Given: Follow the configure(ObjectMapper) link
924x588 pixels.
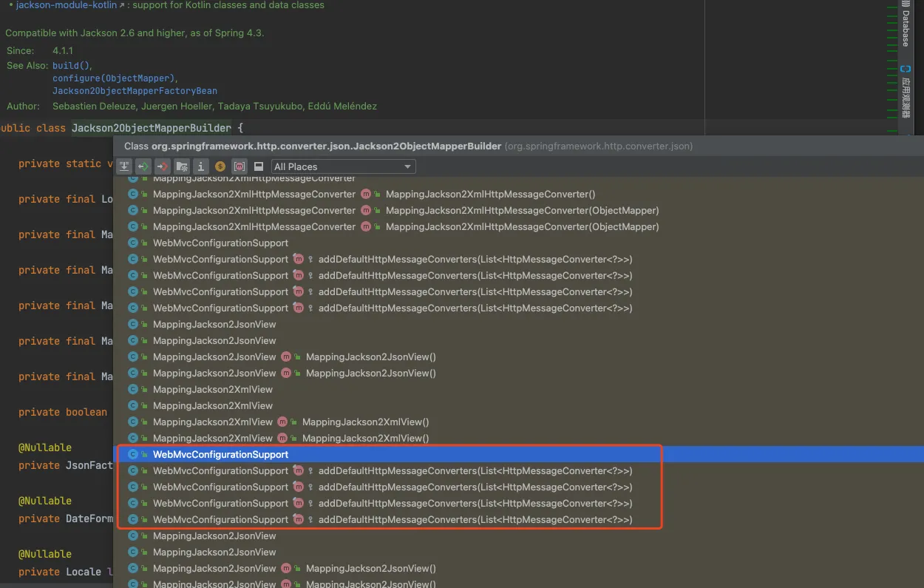Looking at the screenshot, I should click(x=115, y=78).
